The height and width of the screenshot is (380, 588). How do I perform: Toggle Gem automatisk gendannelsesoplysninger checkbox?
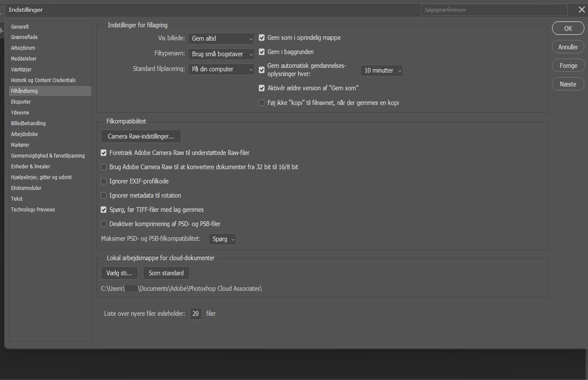click(x=262, y=70)
